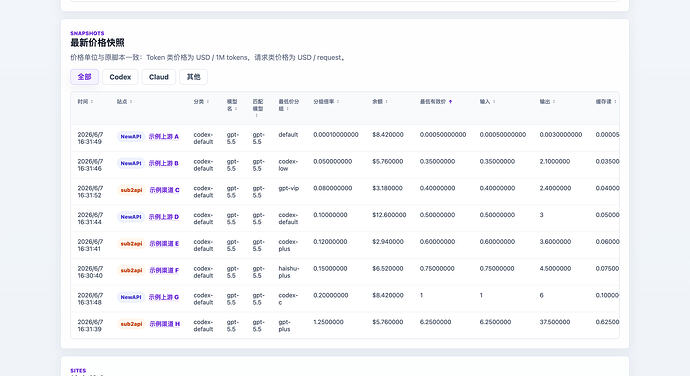Sort by 缓存读 column sort icon
The height and width of the screenshot is (376, 690).
click(615, 102)
